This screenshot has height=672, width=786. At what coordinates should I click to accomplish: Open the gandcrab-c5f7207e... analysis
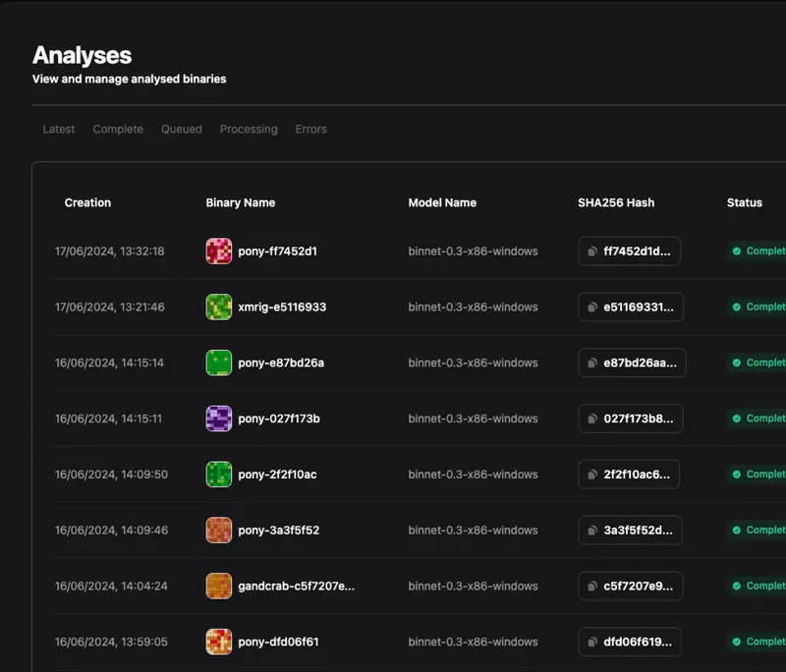pyautogui.click(x=297, y=586)
